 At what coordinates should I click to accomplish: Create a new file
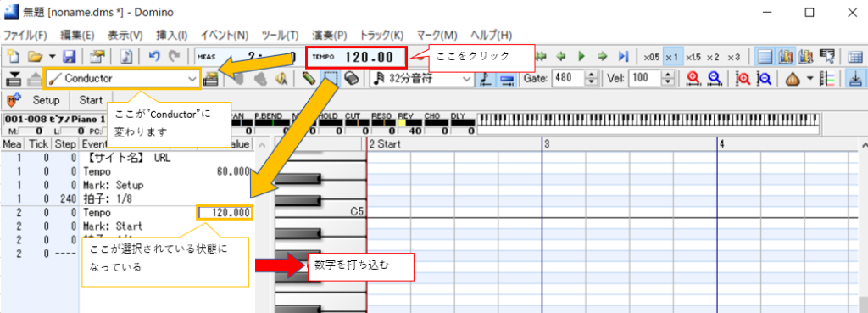(x=14, y=57)
